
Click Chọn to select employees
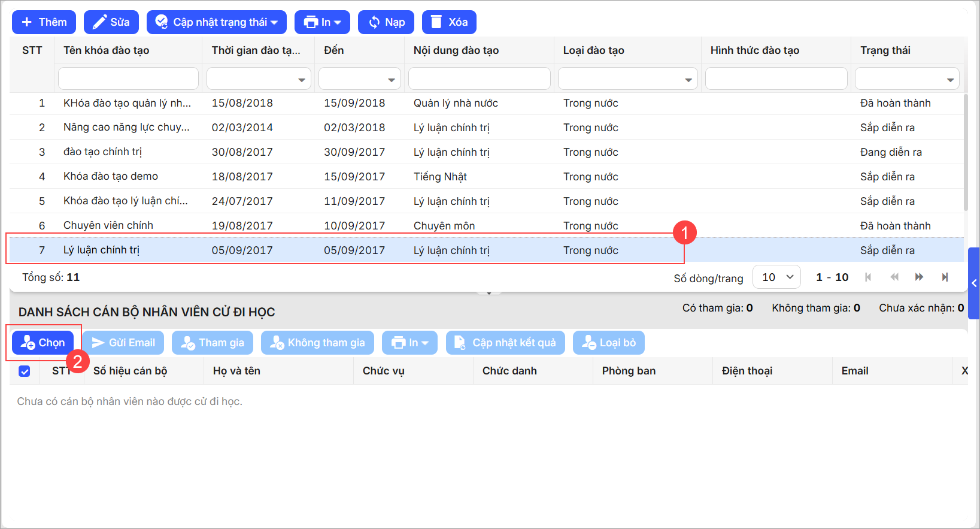tap(43, 343)
